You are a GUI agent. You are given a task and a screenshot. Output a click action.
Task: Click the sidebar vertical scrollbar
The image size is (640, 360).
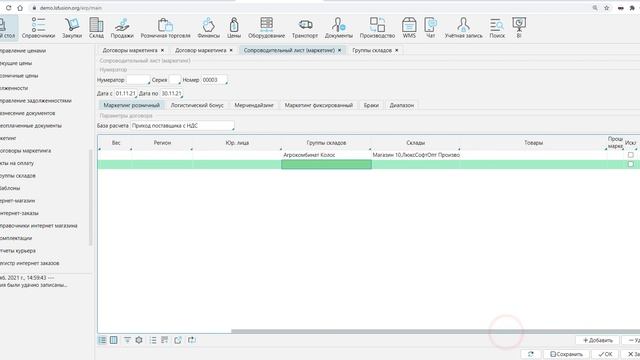[91, 198]
